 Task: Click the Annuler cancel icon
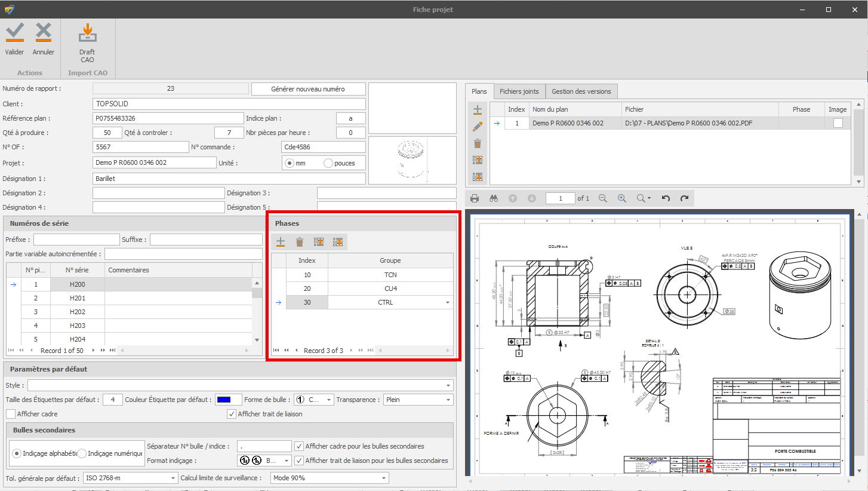[44, 33]
